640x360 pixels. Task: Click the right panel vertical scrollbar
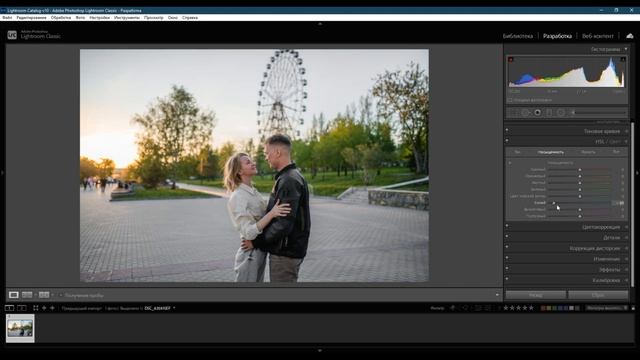633,204
